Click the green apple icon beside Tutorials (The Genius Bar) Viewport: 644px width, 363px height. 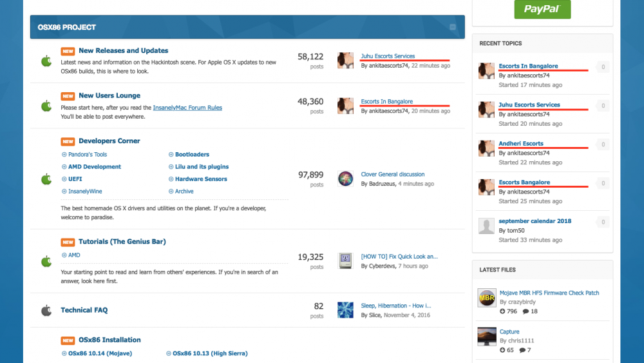click(x=46, y=261)
